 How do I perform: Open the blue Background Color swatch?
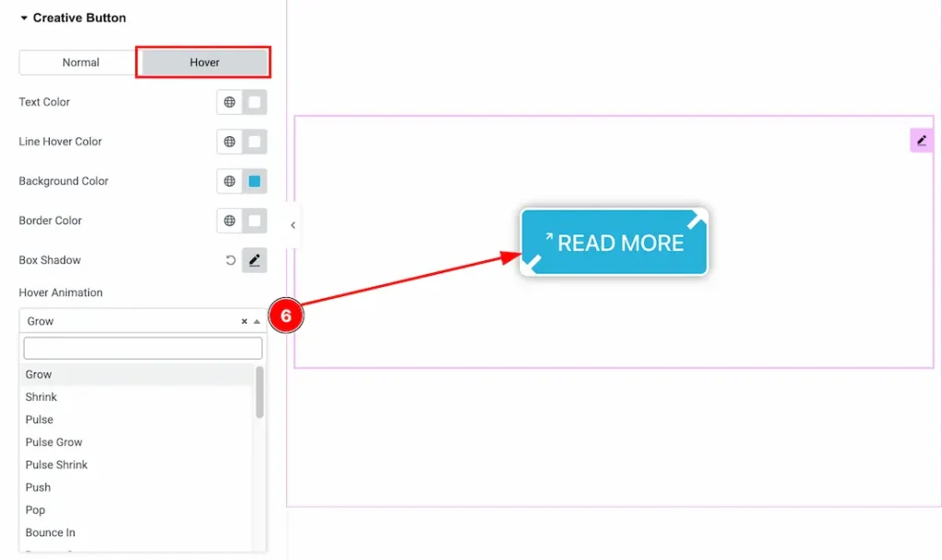pos(255,181)
